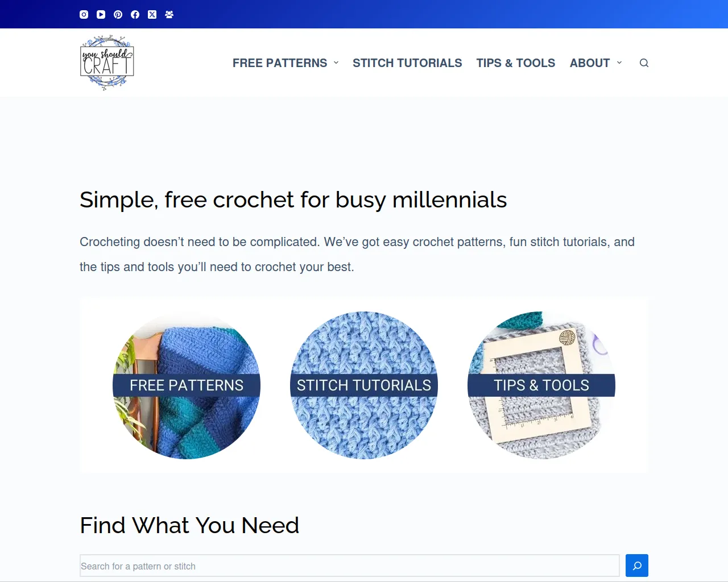The image size is (728, 582).
Task: Click the You Should Craft logo
Action: (x=107, y=63)
